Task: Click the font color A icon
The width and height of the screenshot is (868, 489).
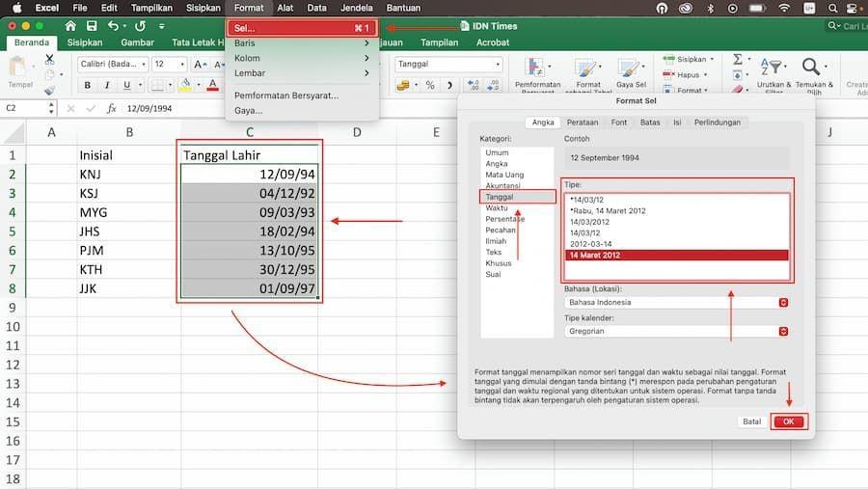Action: point(212,85)
